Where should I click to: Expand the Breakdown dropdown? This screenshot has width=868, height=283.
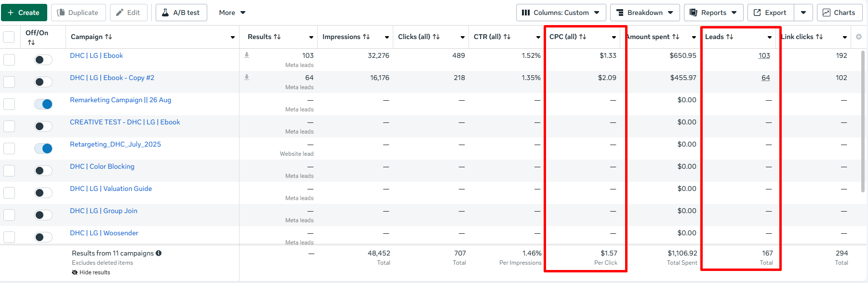coord(644,13)
